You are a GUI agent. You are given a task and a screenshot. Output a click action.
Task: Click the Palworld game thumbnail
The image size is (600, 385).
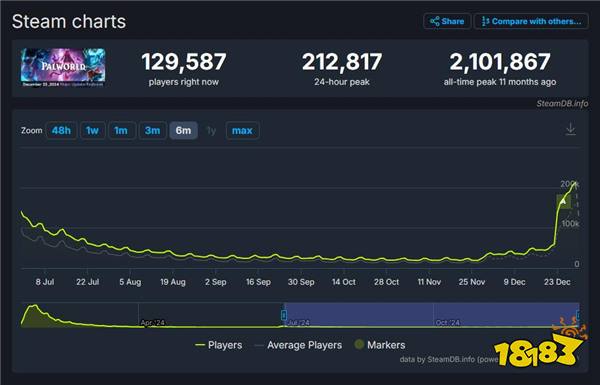pyautogui.click(x=63, y=67)
